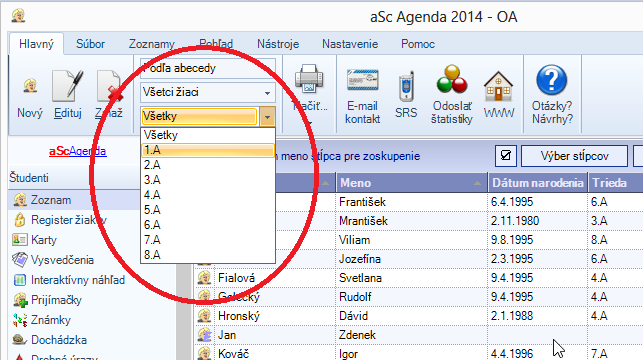This screenshot has height=361, width=643.
Task: Select Dochádzka in the sidebar
Action: pos(59,340)
